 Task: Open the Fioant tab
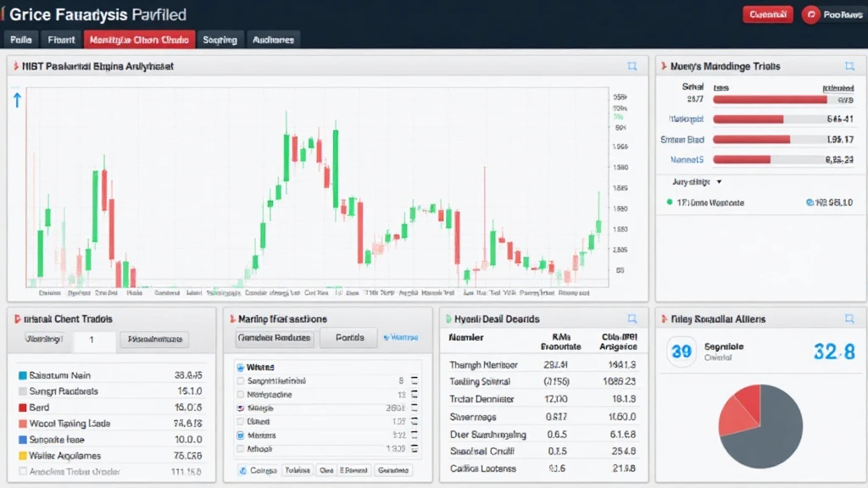(61, 40)
